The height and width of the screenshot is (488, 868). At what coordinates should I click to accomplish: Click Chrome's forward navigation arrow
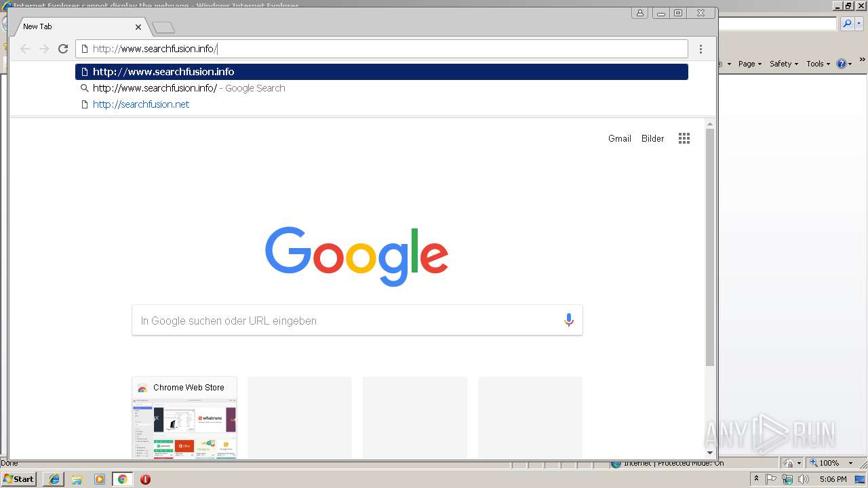click(x=44, y=49)
